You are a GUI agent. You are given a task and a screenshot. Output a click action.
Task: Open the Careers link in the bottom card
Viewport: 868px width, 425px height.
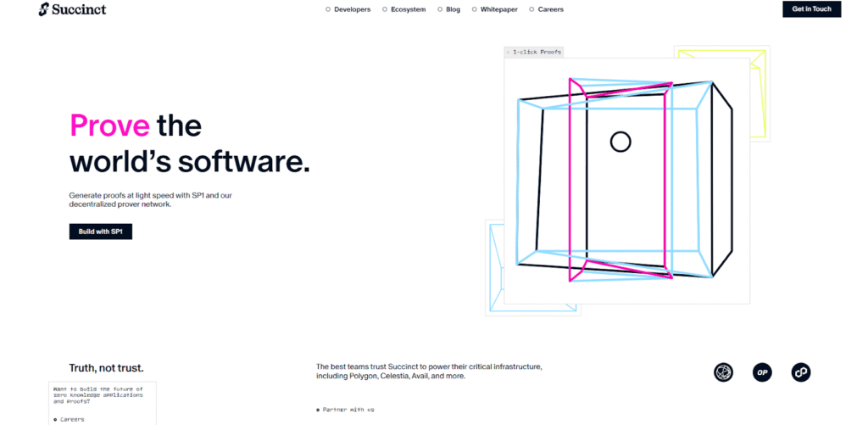pyautogui.click(x=72, y=419)
